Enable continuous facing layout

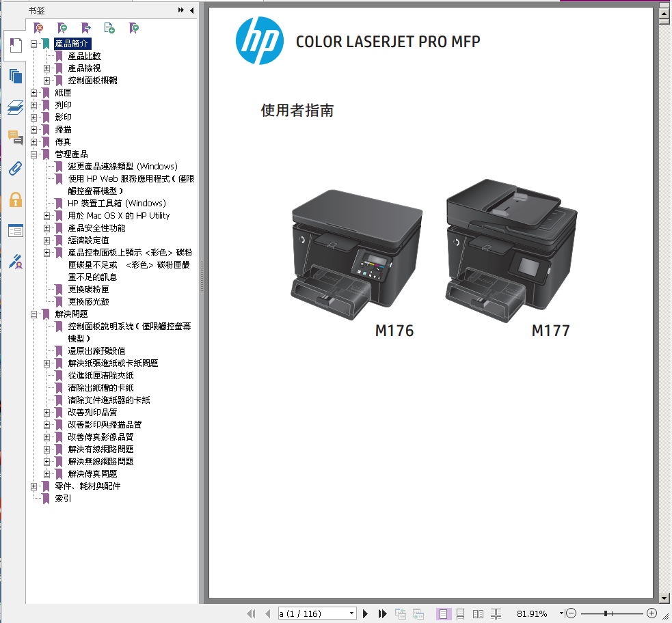click(496, 613)
